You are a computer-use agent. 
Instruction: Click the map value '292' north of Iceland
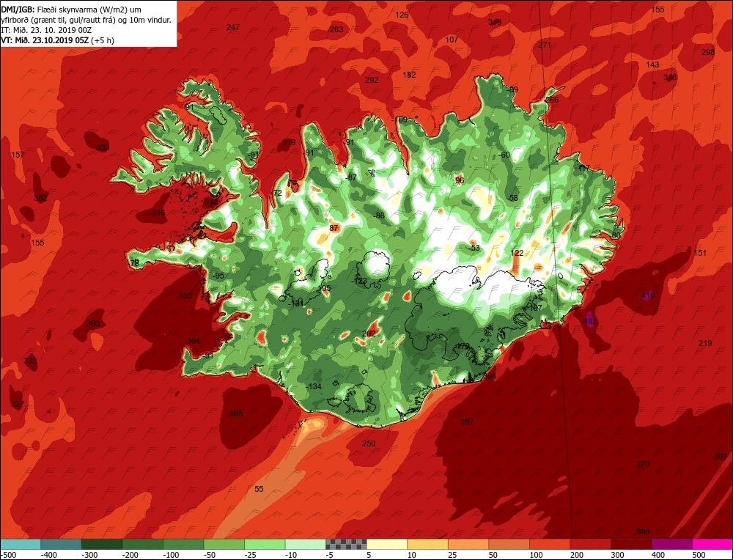[372, 80]
